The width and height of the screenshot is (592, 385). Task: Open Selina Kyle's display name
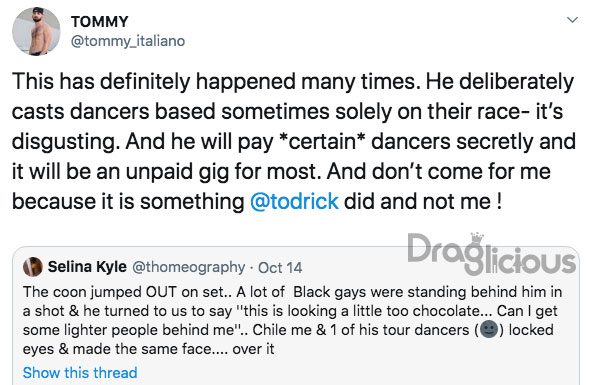click(87, 267)
